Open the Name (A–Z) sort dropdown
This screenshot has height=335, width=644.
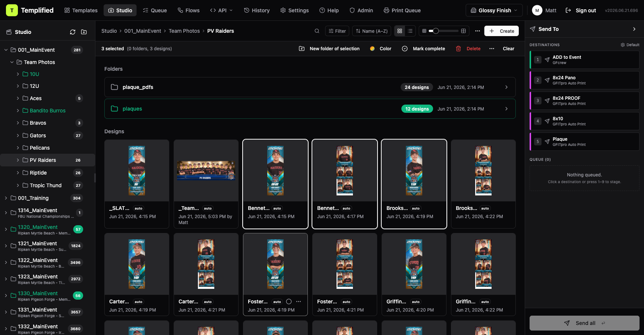tap(372, 31)
